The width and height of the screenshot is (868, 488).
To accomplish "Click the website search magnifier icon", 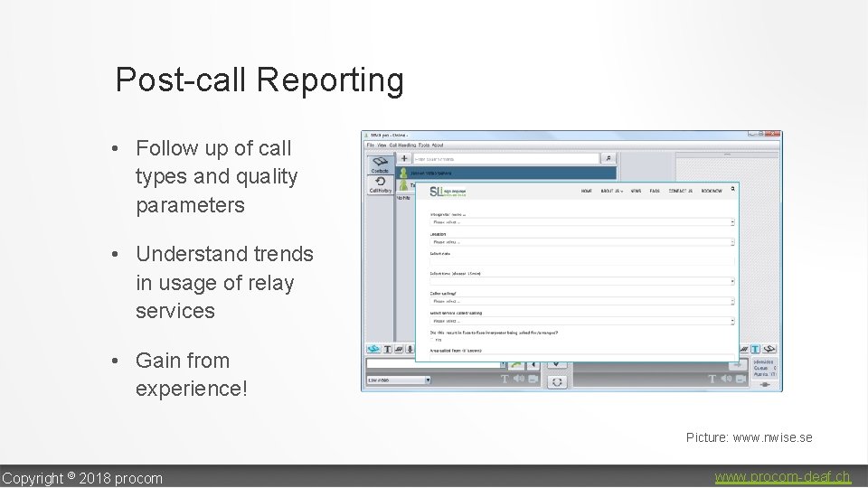I will pyautogui.click(x=733, y=189).
